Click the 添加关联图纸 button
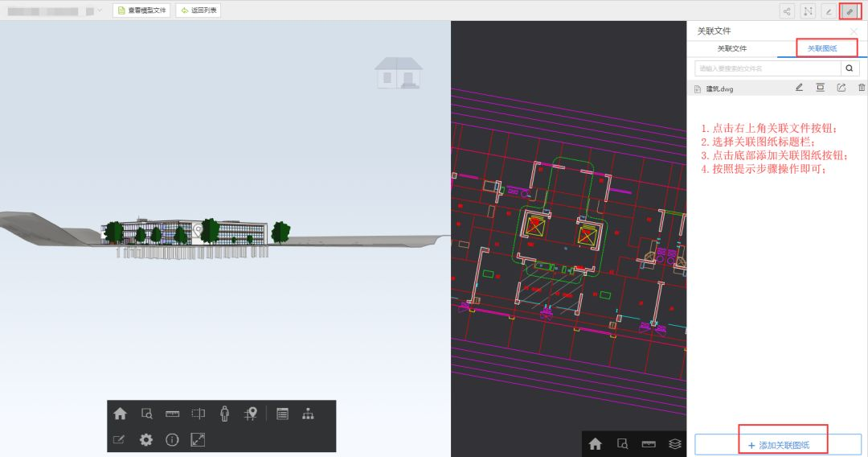 [x=778, y=445]
